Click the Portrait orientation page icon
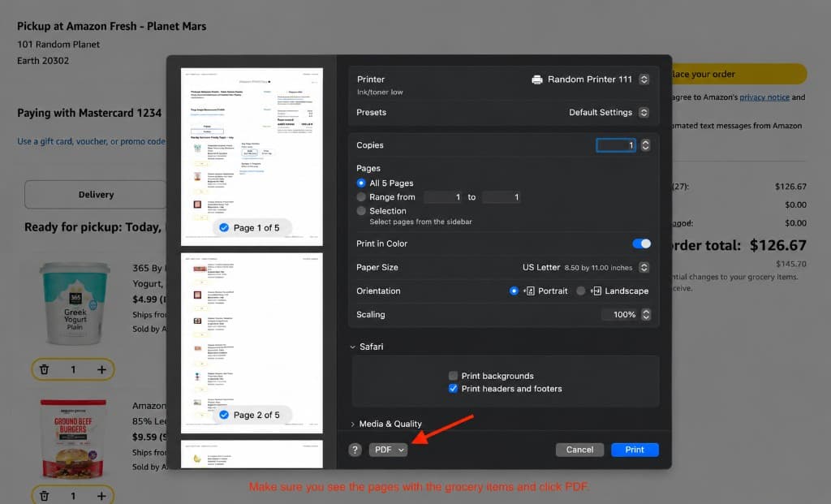 click(x=529, y=291)
